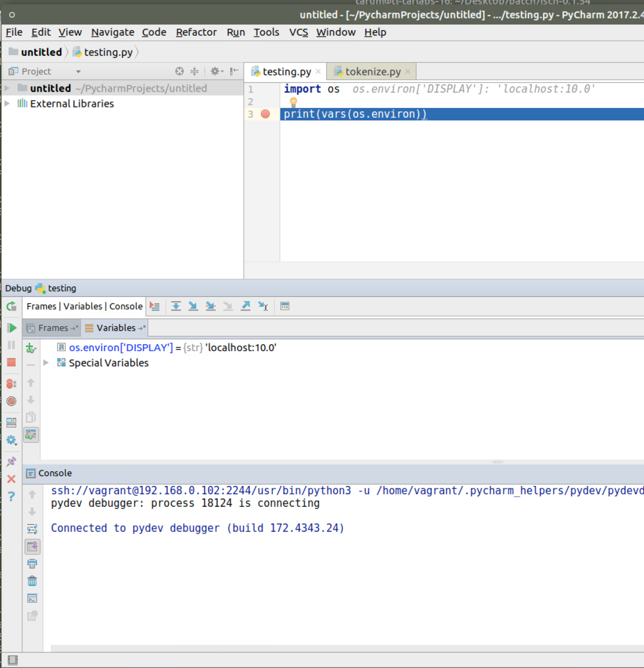644x668 pixels.
Task: Open the Navigate menu
Action: click(113, 32)
